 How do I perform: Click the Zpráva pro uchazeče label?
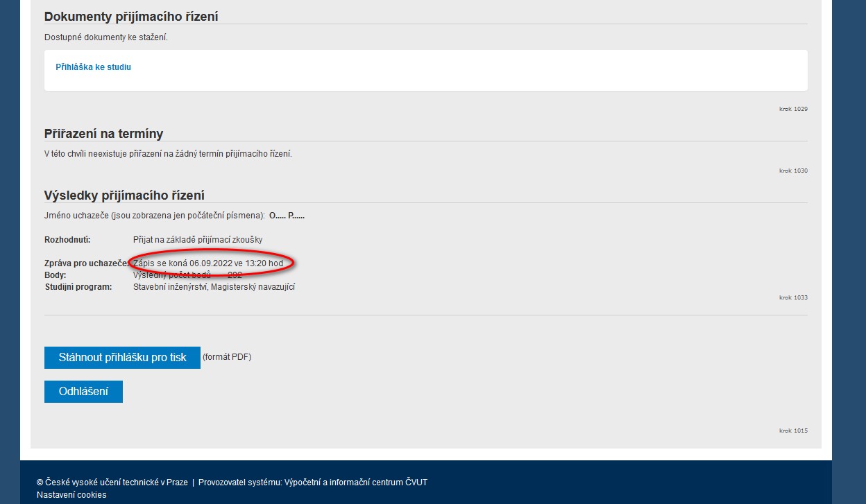[87, 263]
